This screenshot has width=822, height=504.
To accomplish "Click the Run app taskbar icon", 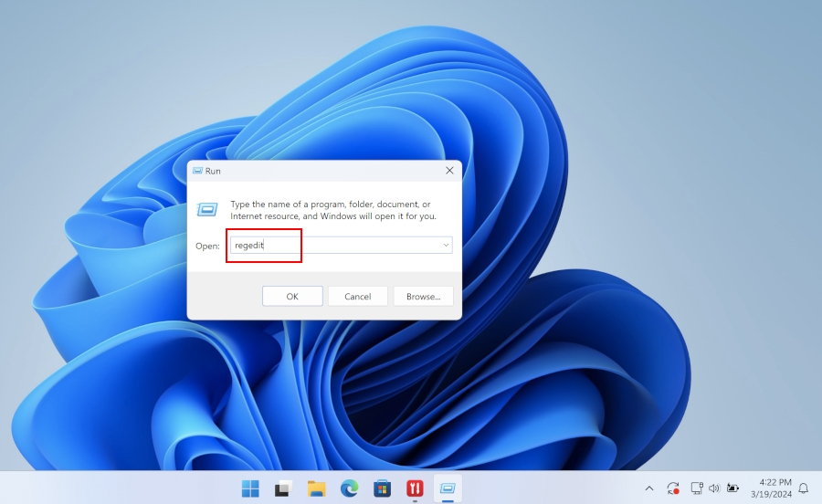I will click(x=448, y=488).
